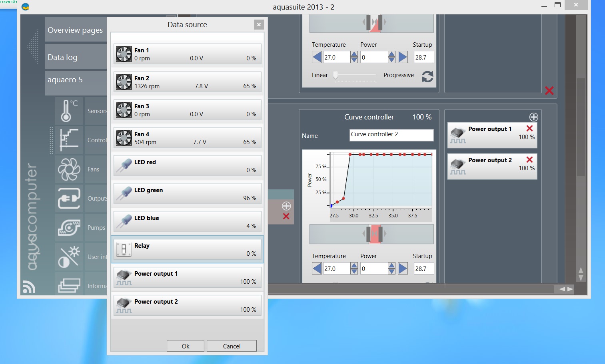Viewport: 605px width, 364px height.
Task: Open the Sensors thermometer icon
Action: point(69,111)
